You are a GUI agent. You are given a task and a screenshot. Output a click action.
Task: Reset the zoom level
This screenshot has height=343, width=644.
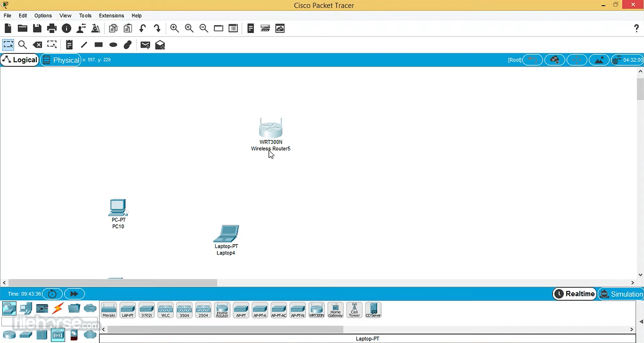pyautogui.click(x=189, y=28)
